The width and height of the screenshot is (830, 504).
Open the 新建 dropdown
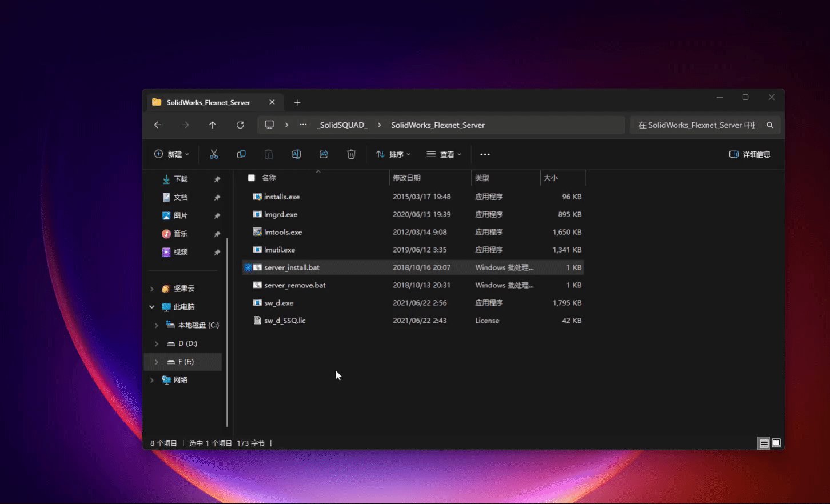click(x=171, y=154)
